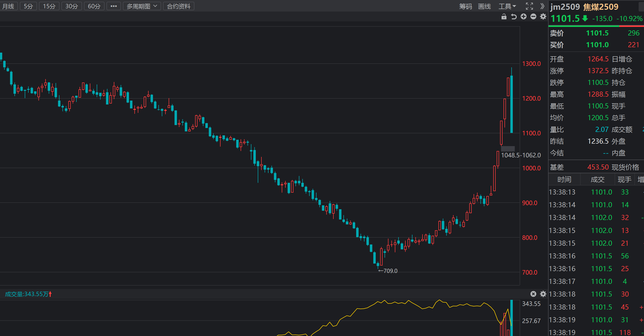Viewport: 644px width, 336px height.
Task: Expand the 多周期图 dropdown
Action: click(142, 6)
